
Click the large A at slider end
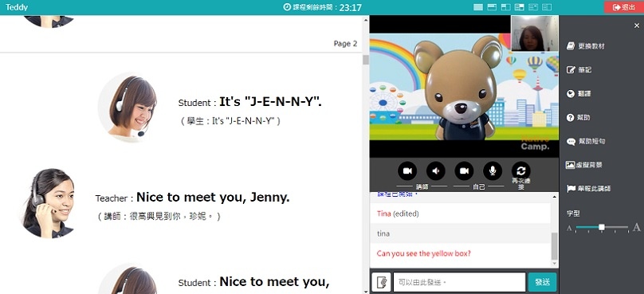click(636, 227)
